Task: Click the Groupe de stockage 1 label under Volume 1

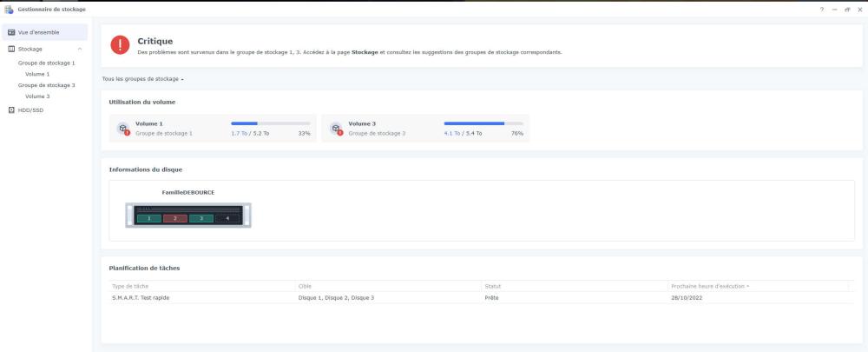Action: [x=164, y=134]
